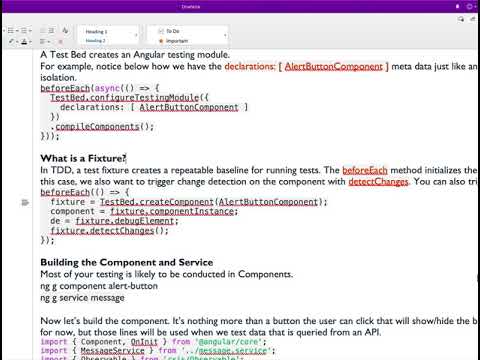Open numbered list style dropdown arrow
480x360 pixels.
30,31
